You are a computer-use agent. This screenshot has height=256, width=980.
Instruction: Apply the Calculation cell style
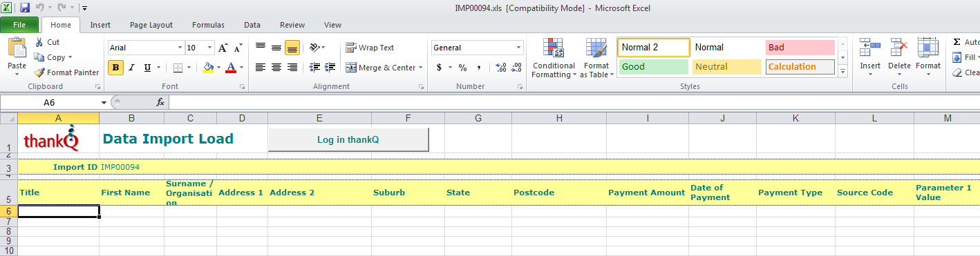click(800, 67)
